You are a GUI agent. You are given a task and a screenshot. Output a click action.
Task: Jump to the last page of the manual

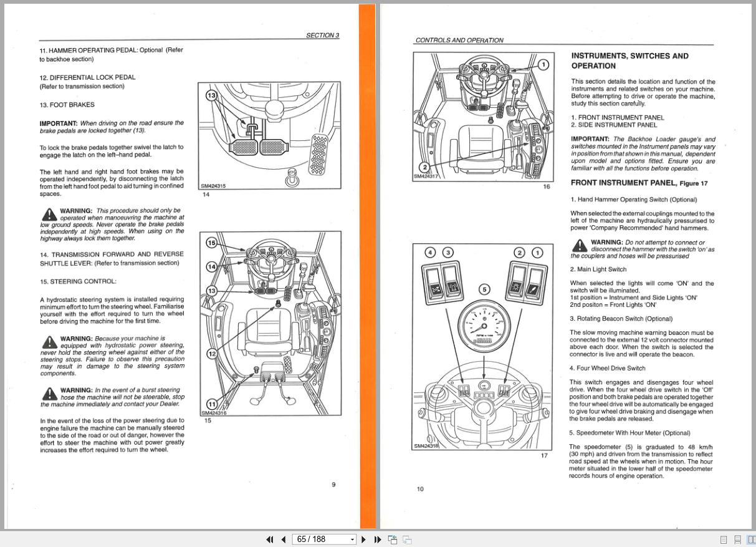377,539
